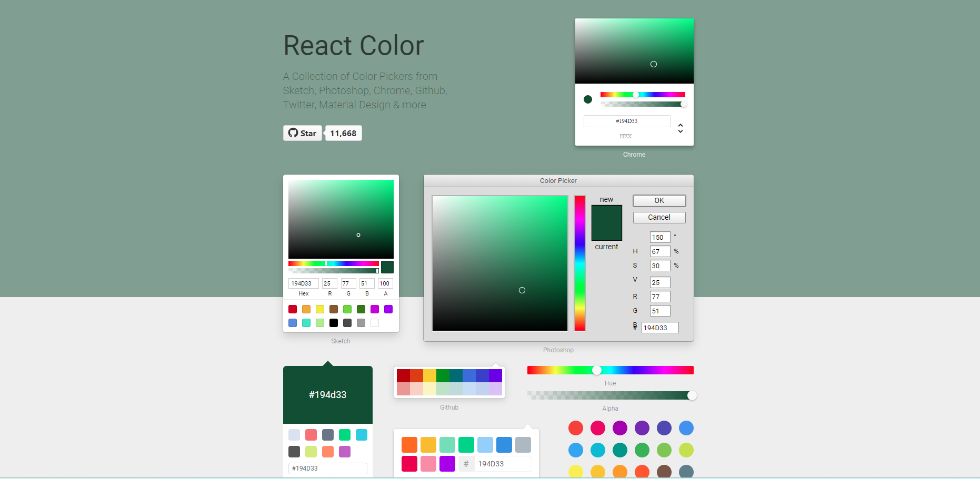Image resolution: width=980 pixels, height=479 pixels.
Task: Edit the Photoshop picker field showing 67
Action: [x=660, y=252]
